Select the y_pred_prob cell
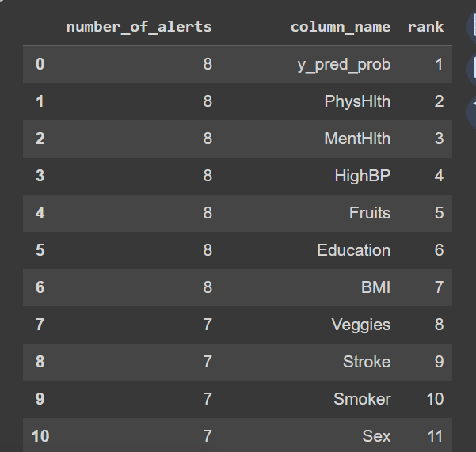 pos(344,64)
